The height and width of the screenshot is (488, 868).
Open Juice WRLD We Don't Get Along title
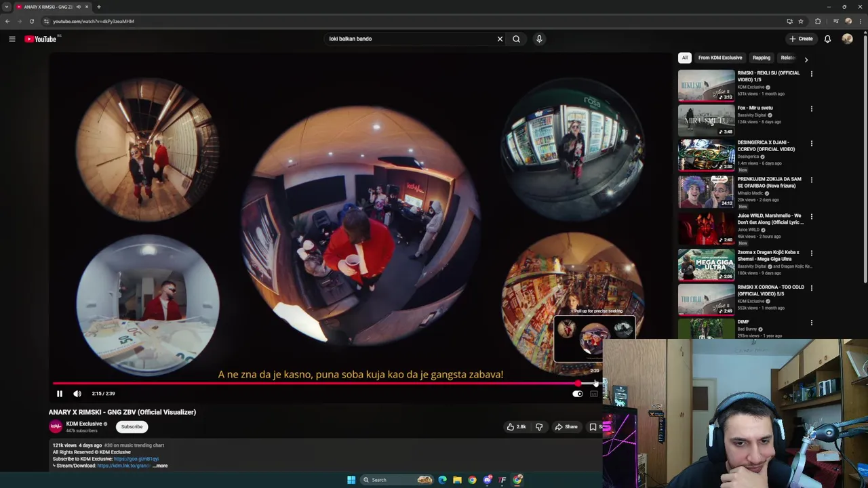(770, 219)
